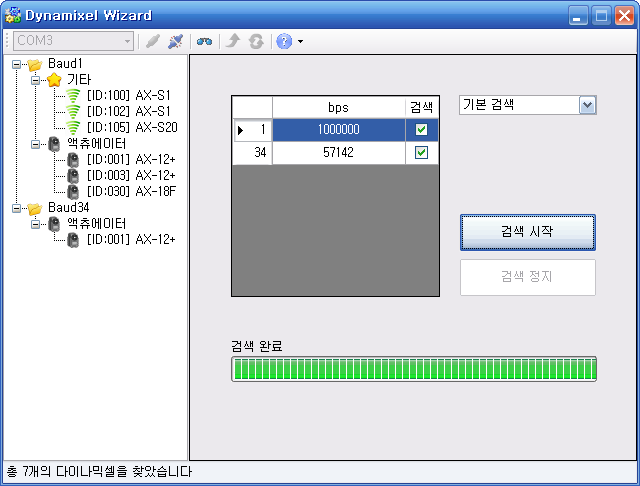Collapse the Baud34 tree node
Image resolution: width=640 pixels, height=486 pixels.
(x=19, y=208)
